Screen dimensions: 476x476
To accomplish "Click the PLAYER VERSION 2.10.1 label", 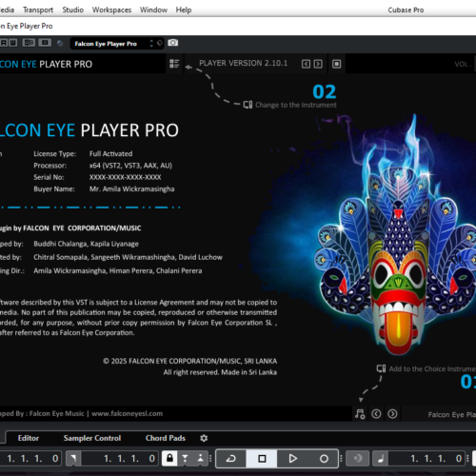I will click(x=243, y=63).
